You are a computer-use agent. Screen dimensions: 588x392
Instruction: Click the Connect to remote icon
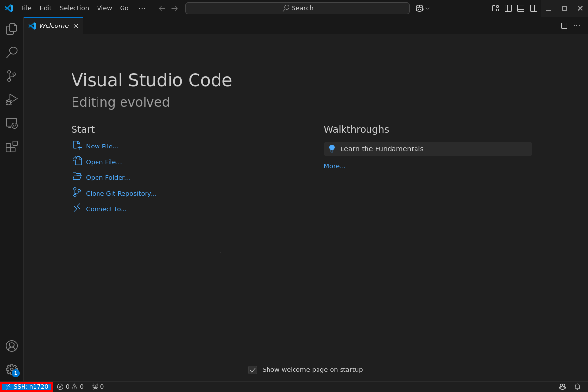pyautogui.click(x=77, y=208)
